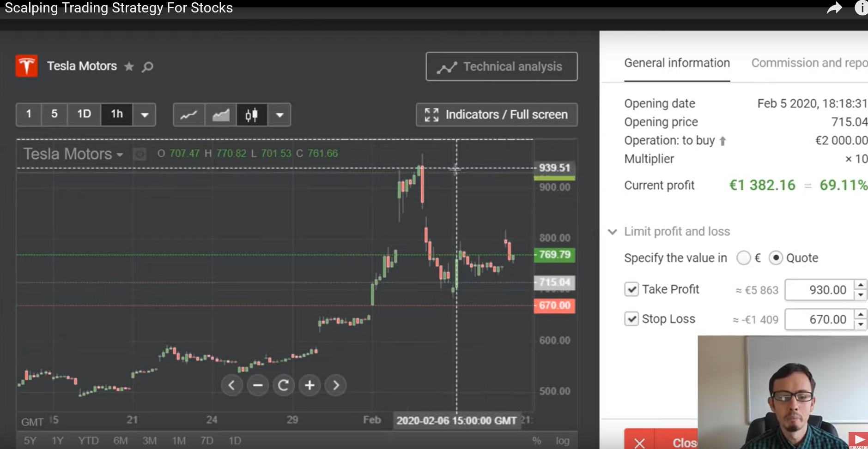
Task: Select the 1Y range
Action: (57, 441)
